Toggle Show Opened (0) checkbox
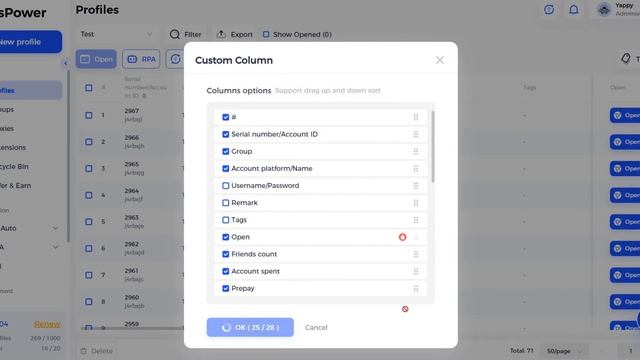640x360 pixels. (266, 34)
